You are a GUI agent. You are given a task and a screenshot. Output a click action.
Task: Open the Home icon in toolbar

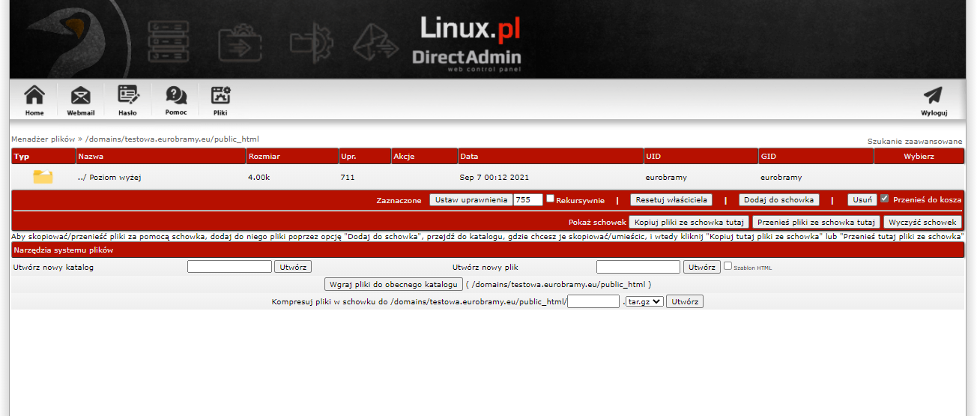tap(34, 97)
